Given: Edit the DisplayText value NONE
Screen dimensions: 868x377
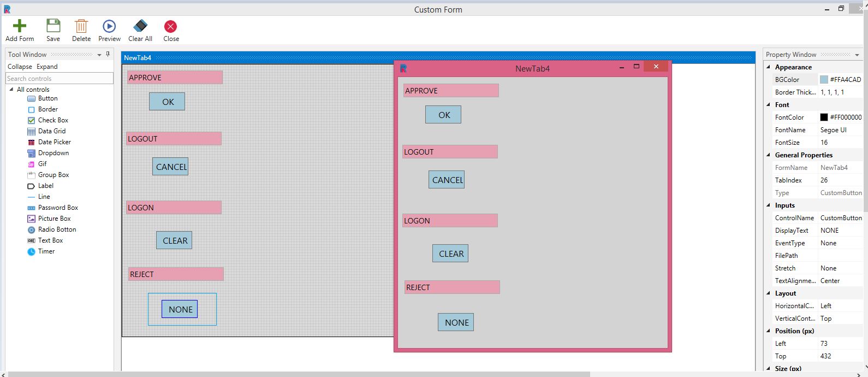Looking at the screenshot, I should (x=840, y=230).
